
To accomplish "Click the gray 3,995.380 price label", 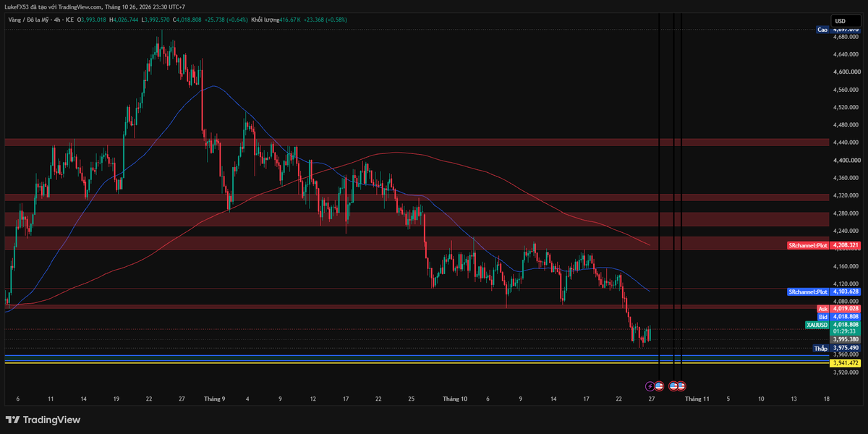I will (x=846, y=339).
